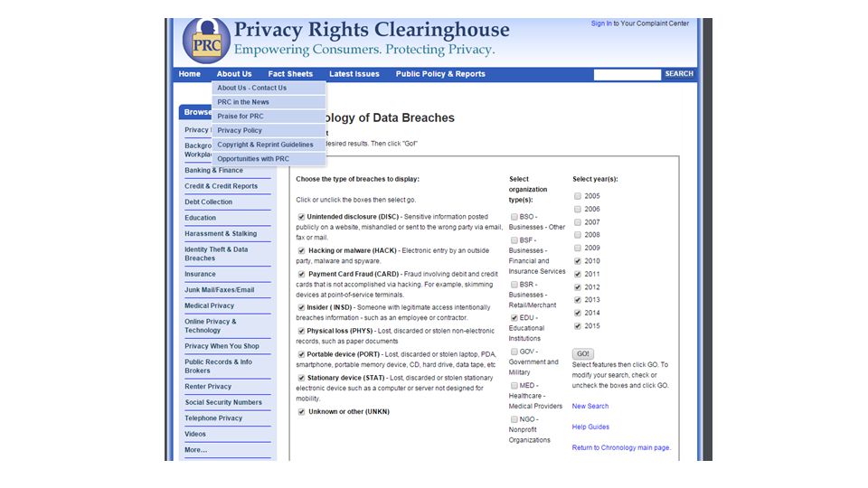Open the Fact Sheets menu
The width and height of the screenshot is (868, 488).
(x=290, y=74)
